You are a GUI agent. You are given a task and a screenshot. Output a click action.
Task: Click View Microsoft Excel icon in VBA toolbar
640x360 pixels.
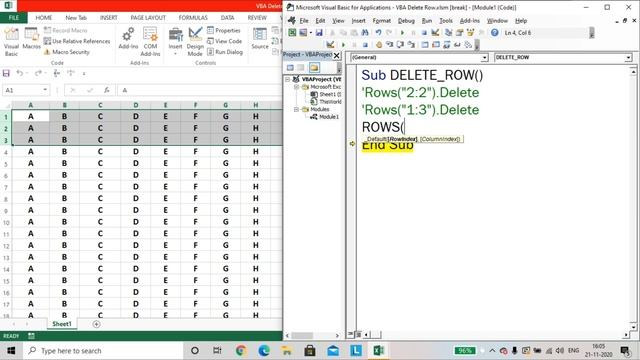pyautogui.click(x=292, y=33)
